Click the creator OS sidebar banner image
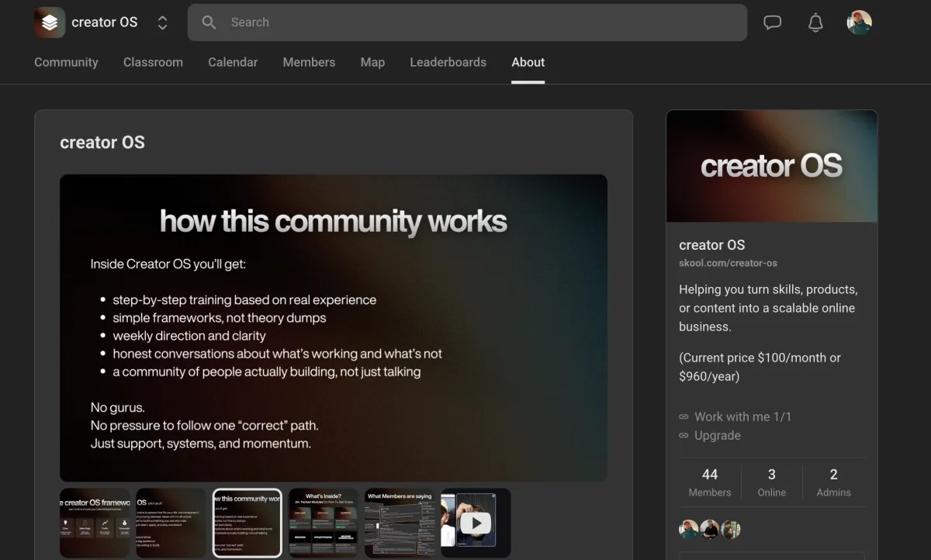This screenshot has height=560, width=931. 772,166
